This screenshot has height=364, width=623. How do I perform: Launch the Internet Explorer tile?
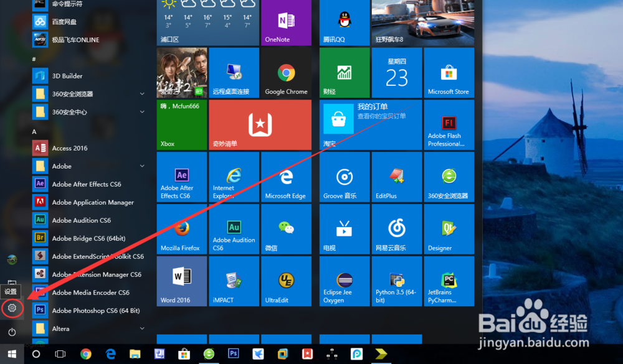[234, 177]
